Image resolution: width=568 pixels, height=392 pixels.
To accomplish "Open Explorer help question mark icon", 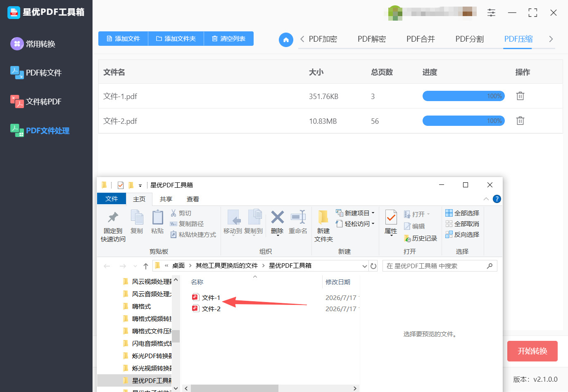I will pyautogui.click(x=497, y=199).
